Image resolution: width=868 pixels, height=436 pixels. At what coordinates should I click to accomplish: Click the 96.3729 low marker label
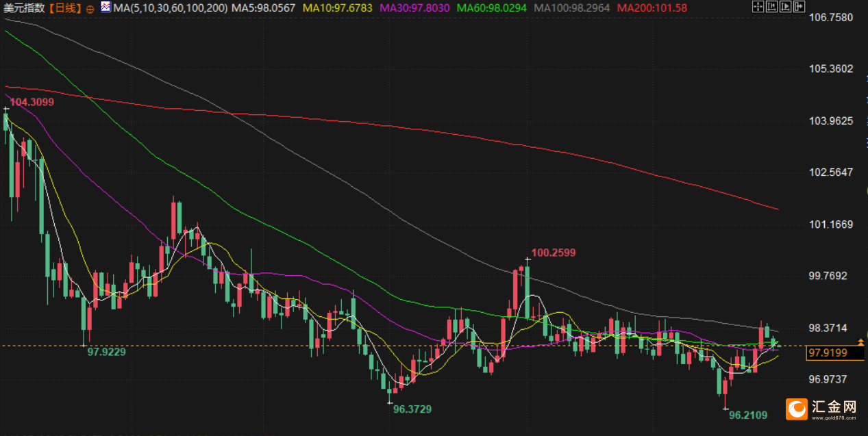click(x=412, y=409)
